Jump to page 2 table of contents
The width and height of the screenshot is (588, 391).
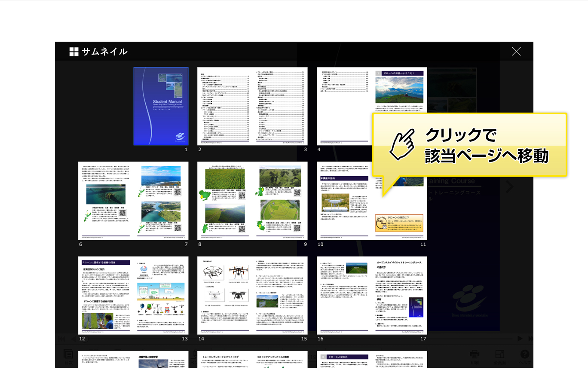(x=225, y=106)
